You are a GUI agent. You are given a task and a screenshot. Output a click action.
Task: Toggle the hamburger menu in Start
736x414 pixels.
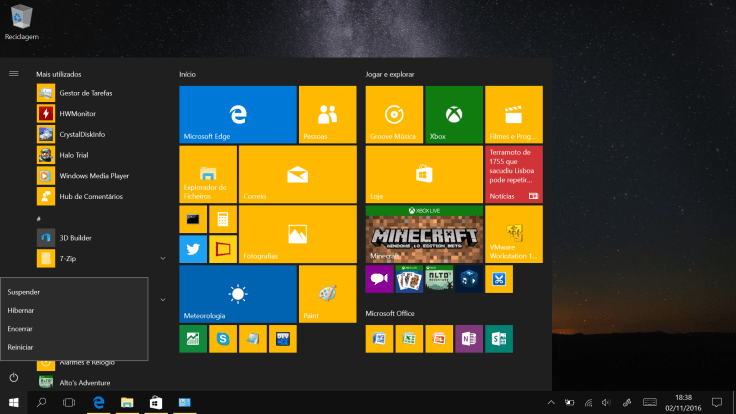pos(14,73)
